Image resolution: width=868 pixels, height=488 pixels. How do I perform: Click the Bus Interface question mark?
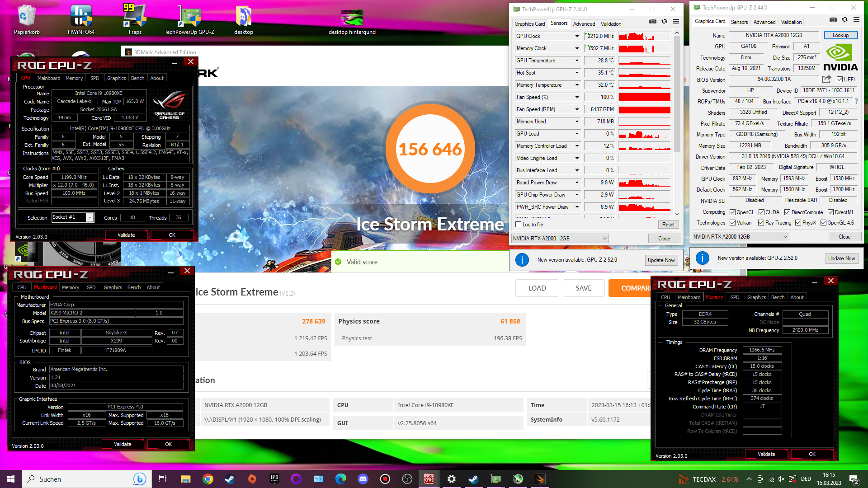click(856, 101)
